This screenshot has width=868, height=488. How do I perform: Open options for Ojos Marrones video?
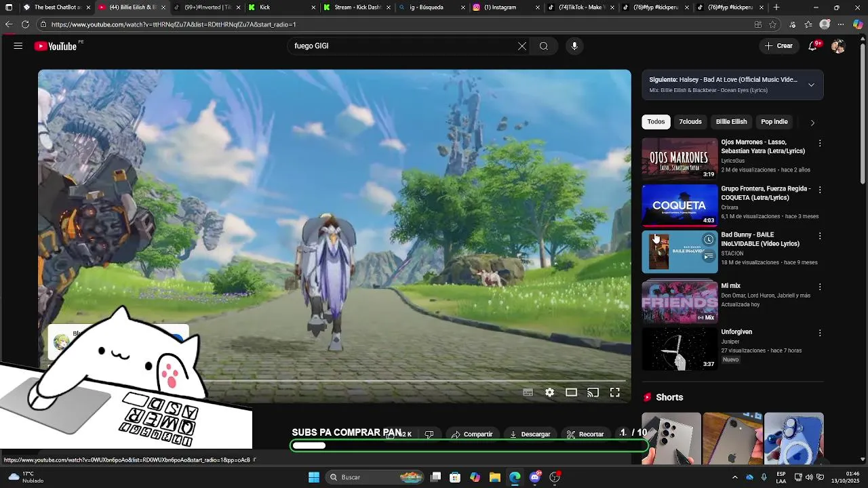(820, 144)
